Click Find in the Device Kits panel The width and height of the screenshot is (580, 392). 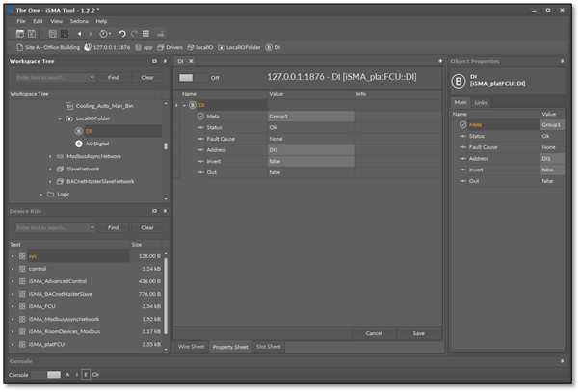coord(113,227)
